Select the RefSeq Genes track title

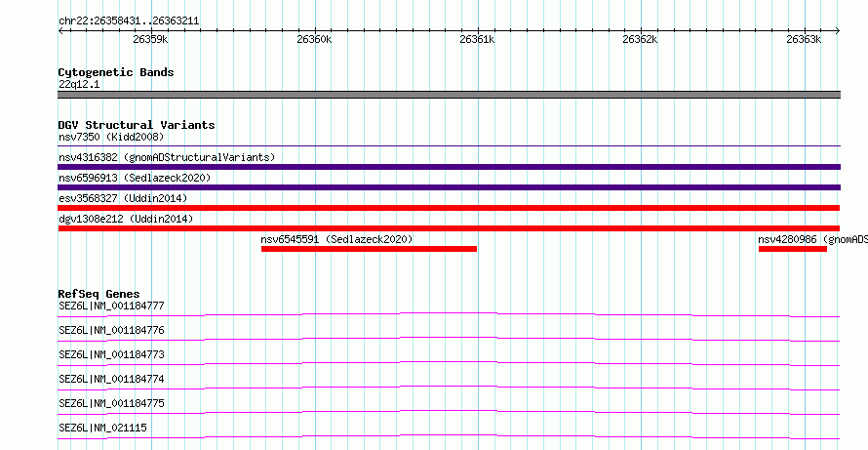[x=99, y=294]
